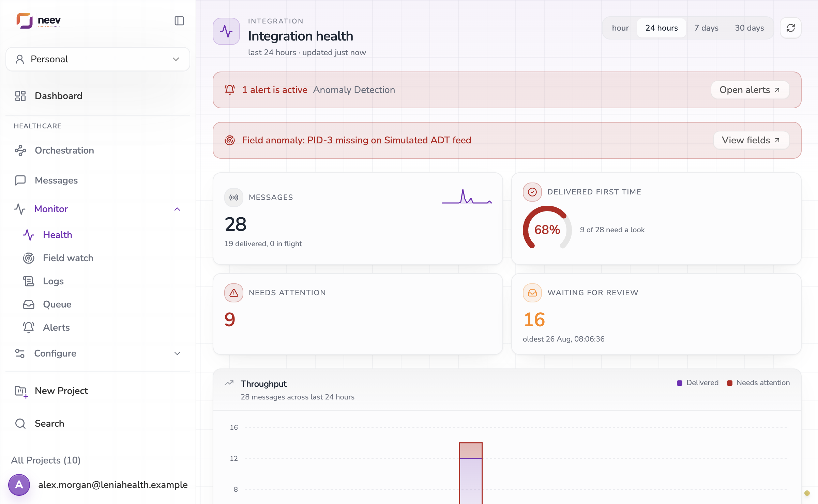Screen dimensions: 818x504
Task: Toggle the Needs attention legend swatch
Action: tap(730, 383)
